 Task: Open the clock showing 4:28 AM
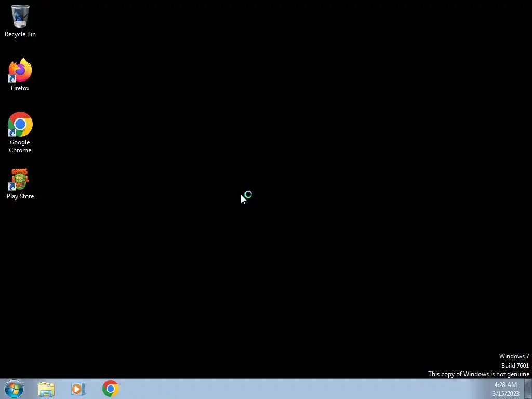click(x=506, y=385)
